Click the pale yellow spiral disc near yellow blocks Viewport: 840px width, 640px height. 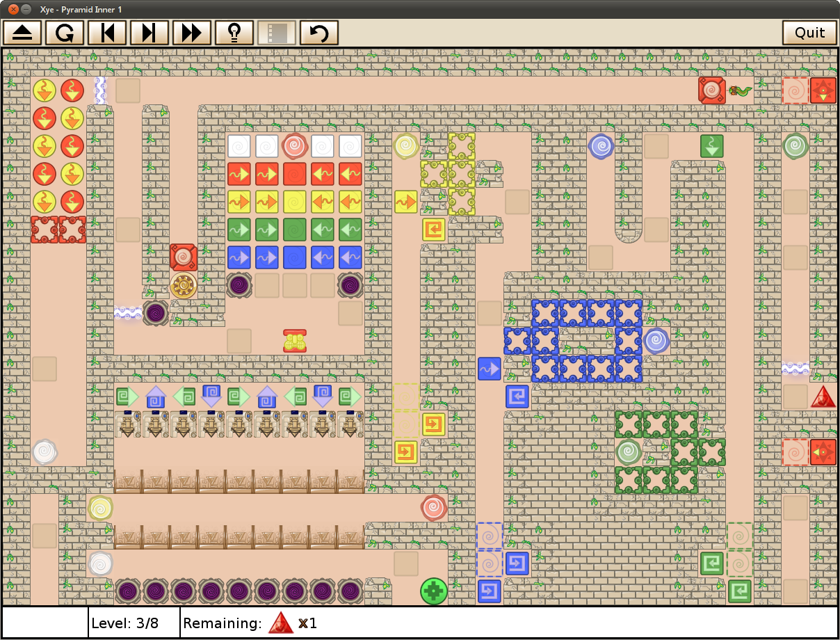pyautogui.click(x=406, y=146)
